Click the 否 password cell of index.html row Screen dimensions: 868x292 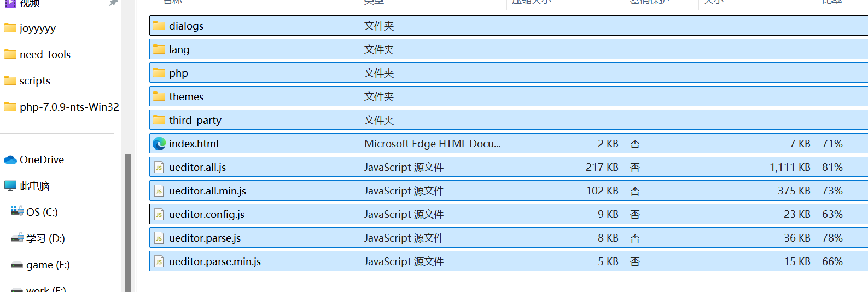(x=635, y=144)
